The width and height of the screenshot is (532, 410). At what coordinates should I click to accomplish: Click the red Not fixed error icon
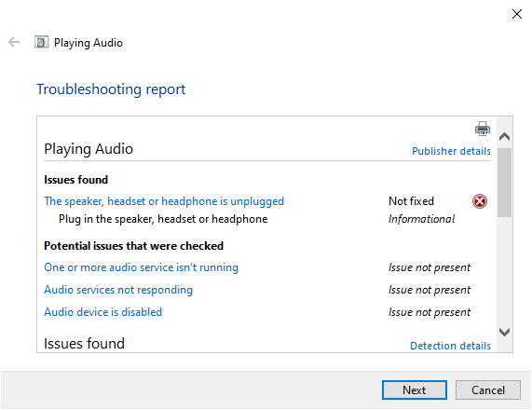pos(480,201)
